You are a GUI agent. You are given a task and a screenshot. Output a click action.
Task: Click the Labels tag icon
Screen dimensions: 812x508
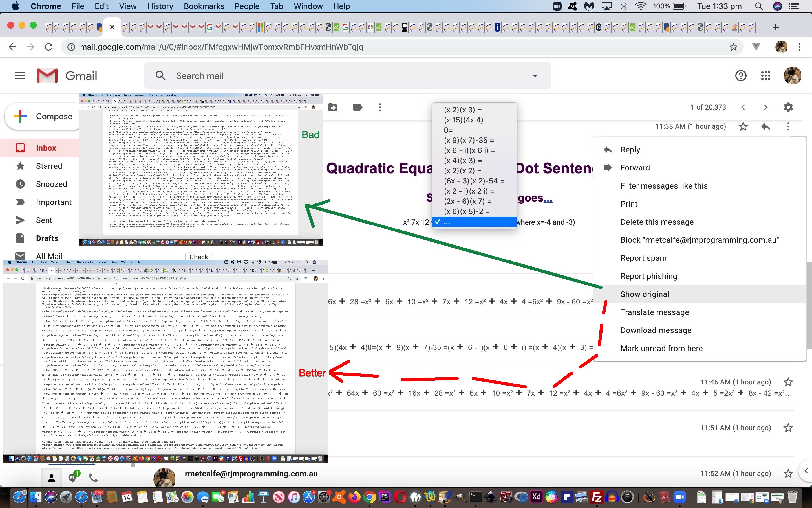(x=357, y=108)
